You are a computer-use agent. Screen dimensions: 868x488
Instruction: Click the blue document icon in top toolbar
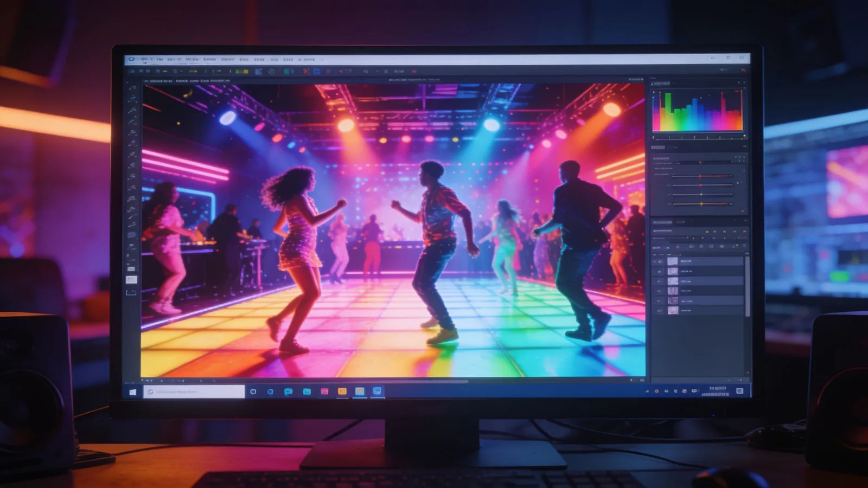pos(258,71)
